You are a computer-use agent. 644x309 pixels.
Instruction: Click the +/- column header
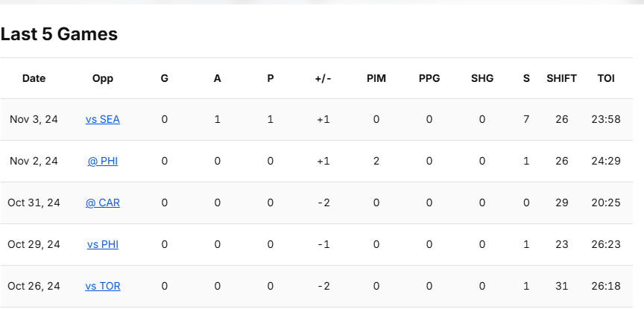(323, 78)
